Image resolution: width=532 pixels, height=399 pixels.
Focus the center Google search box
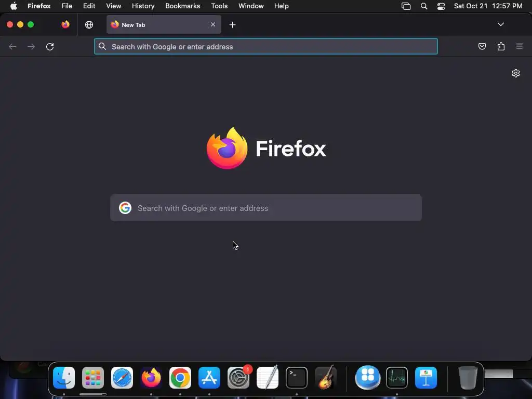click(266, 208)
